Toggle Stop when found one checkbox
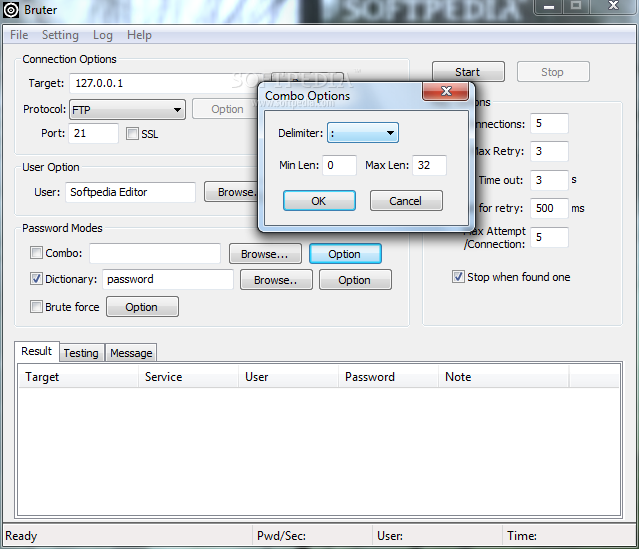The width and height of the screenshot is (639, 549). pyautogui.click(x=458, y=277)
